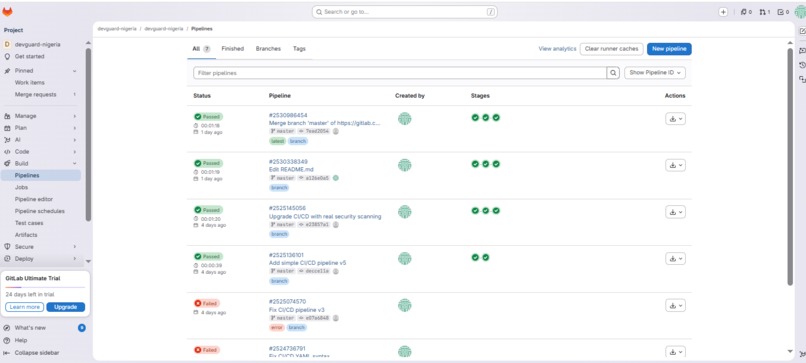Click the Filter pipelines input field
Viewport: 806px width, 363px height.
400,73
